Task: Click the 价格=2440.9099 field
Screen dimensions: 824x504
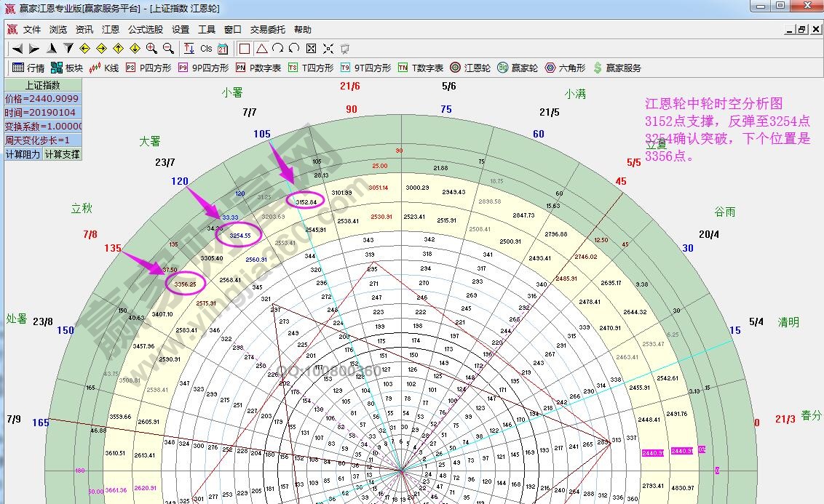Action: [x=43, y=99]
